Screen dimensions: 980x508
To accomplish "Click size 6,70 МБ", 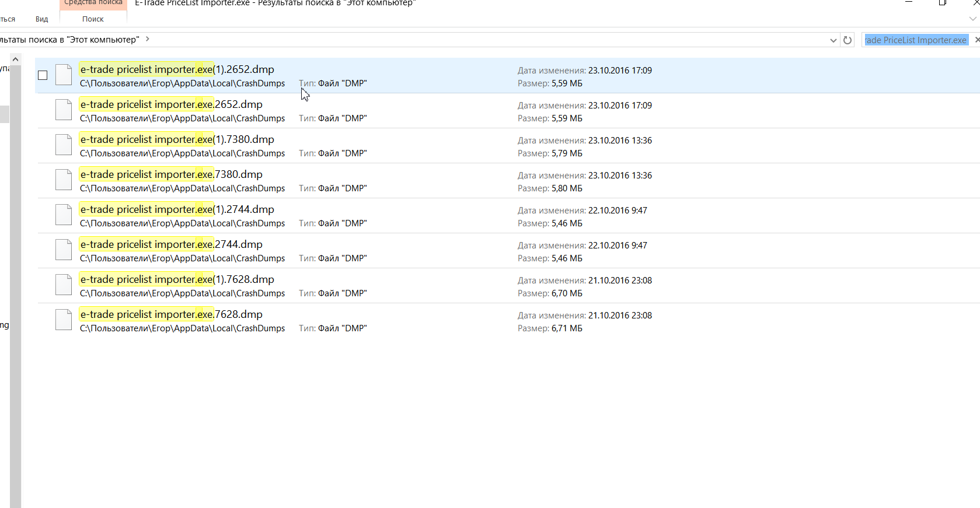I will pos(567,293).
